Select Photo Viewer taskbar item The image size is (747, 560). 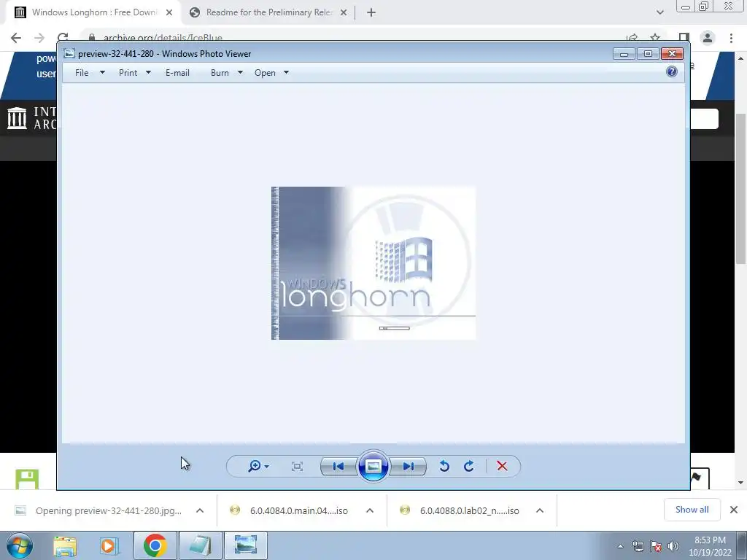point(246,545)
